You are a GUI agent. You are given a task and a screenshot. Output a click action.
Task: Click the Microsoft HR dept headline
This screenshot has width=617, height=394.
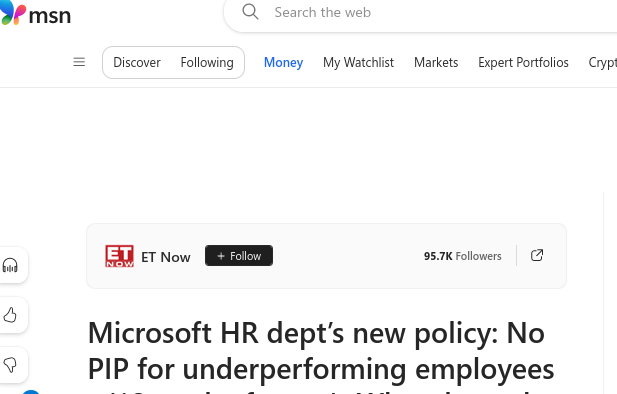point(321,356)
